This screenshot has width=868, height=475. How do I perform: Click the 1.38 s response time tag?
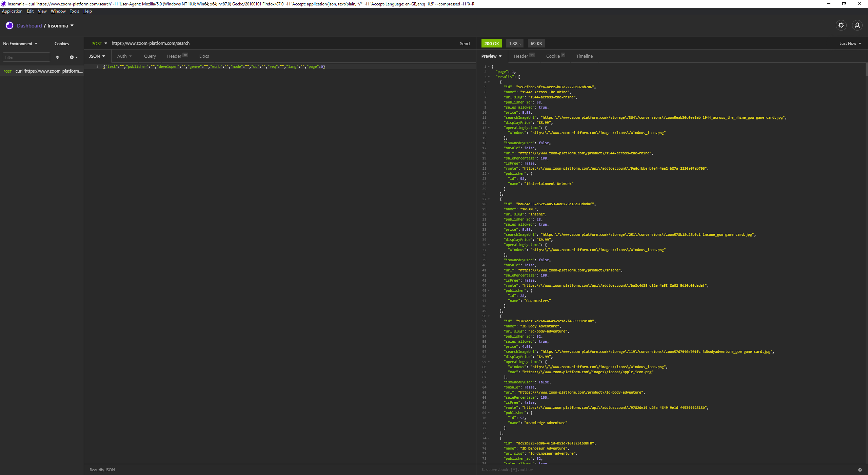click(x=515, y=43)
